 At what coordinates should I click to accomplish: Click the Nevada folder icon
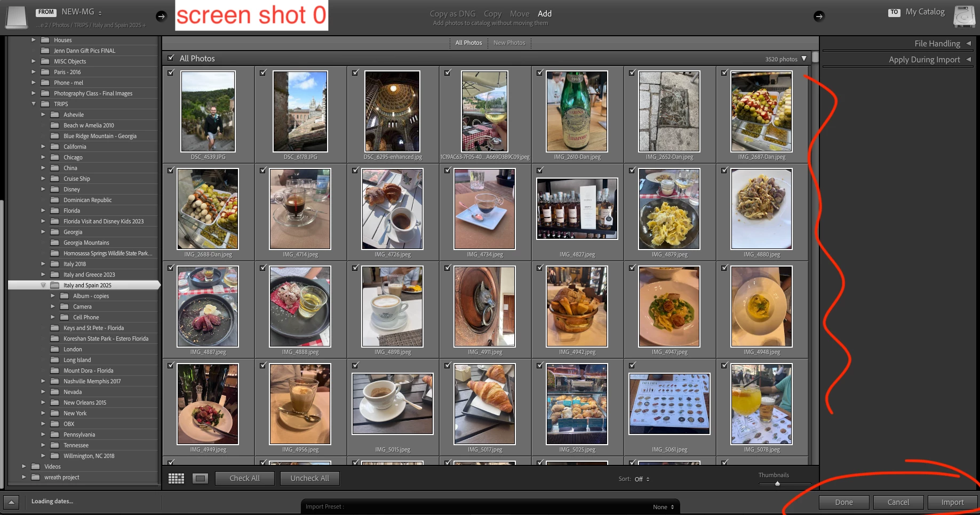55,392
